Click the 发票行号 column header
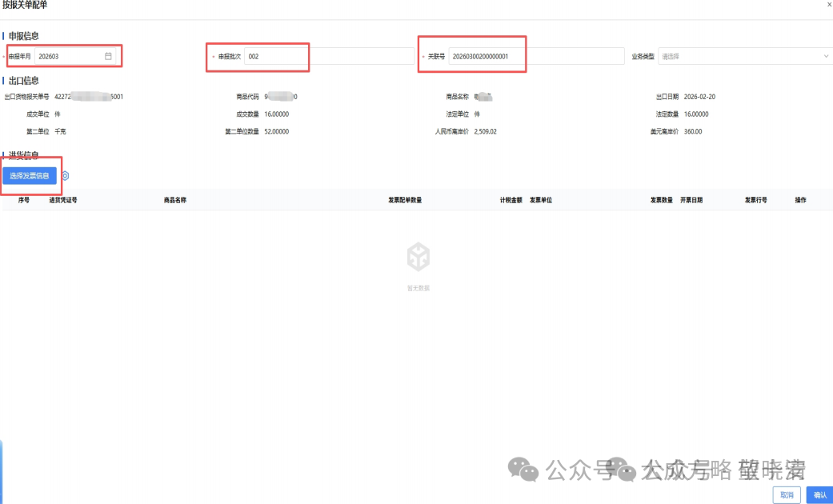 coord(755,200)
